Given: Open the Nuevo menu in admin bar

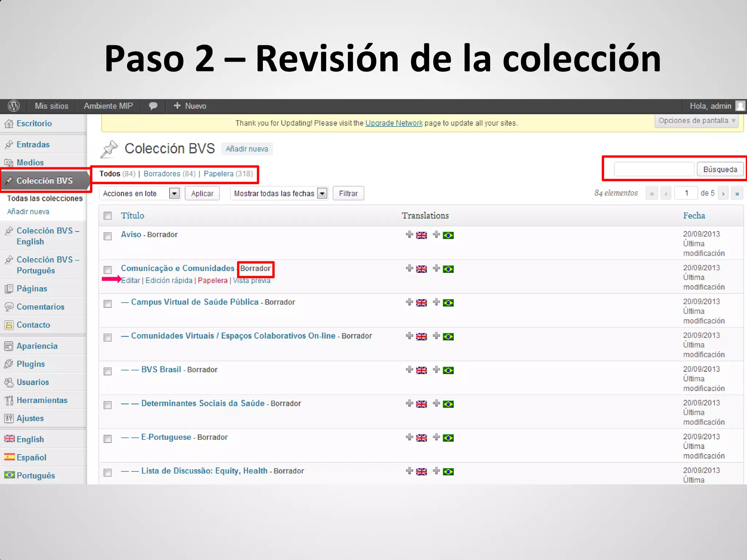Looking at the screenshot, I should (190, 106).
